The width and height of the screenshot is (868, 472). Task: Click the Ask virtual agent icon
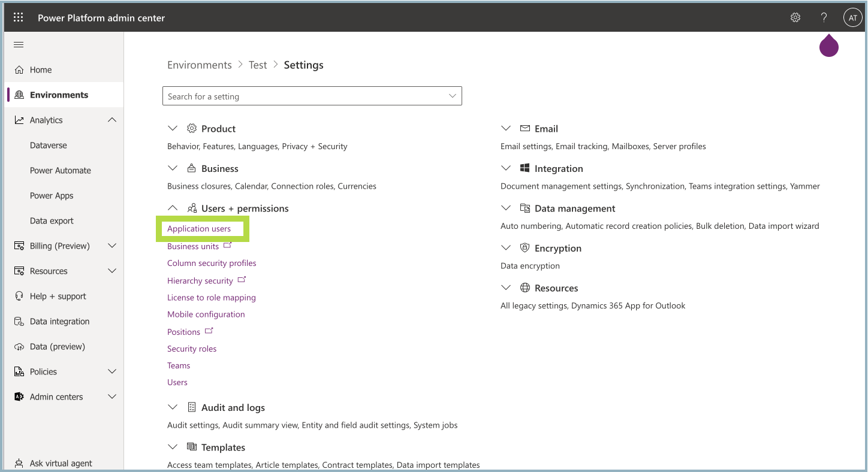click(x=19, y=463)
